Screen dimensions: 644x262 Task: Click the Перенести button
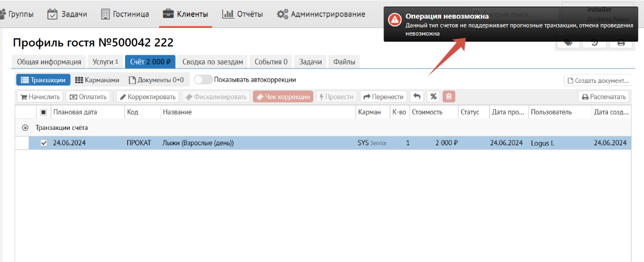click(x=383, y=97)
